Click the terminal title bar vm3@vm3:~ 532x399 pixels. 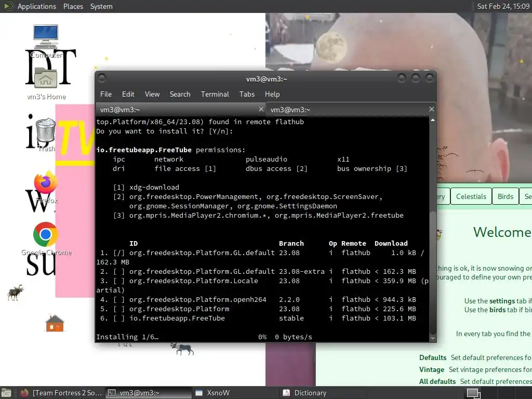tap(267, 79)
